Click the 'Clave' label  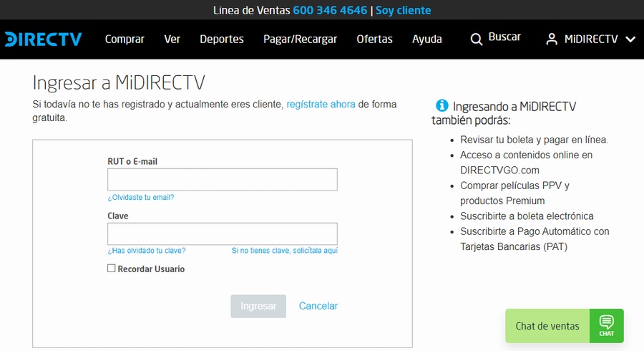(118, 216)
